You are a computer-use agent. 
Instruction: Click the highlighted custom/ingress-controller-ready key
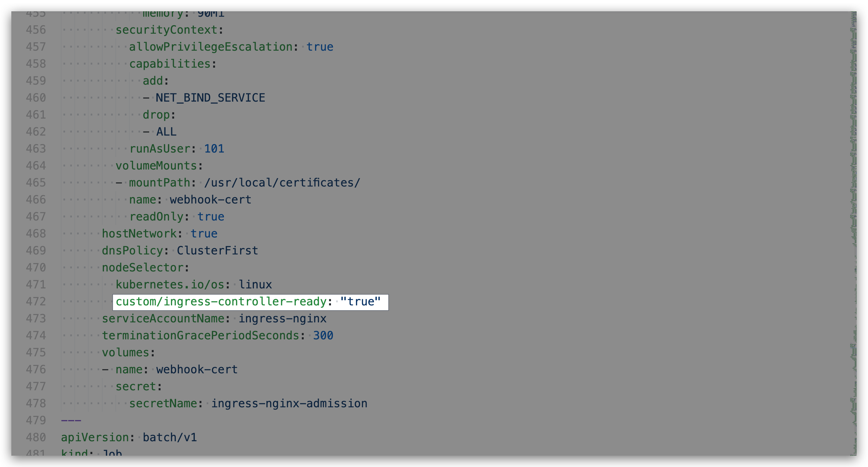tap(221, 301)
